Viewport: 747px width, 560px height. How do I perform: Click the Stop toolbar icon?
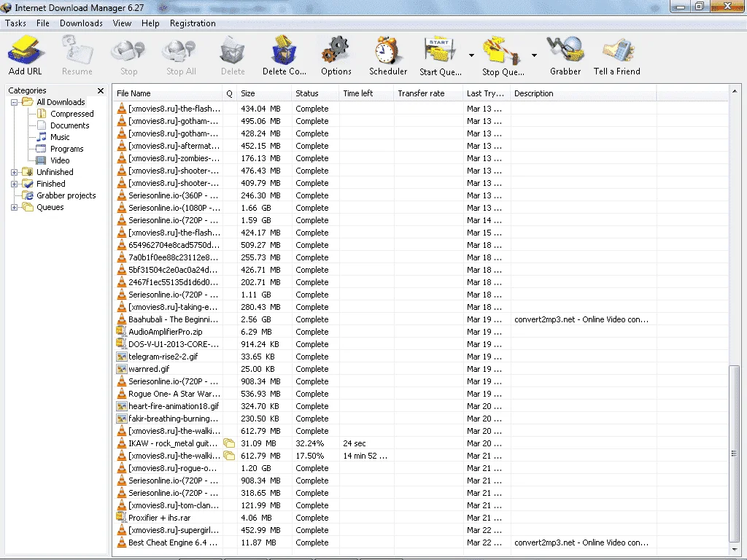coord(128,50)
